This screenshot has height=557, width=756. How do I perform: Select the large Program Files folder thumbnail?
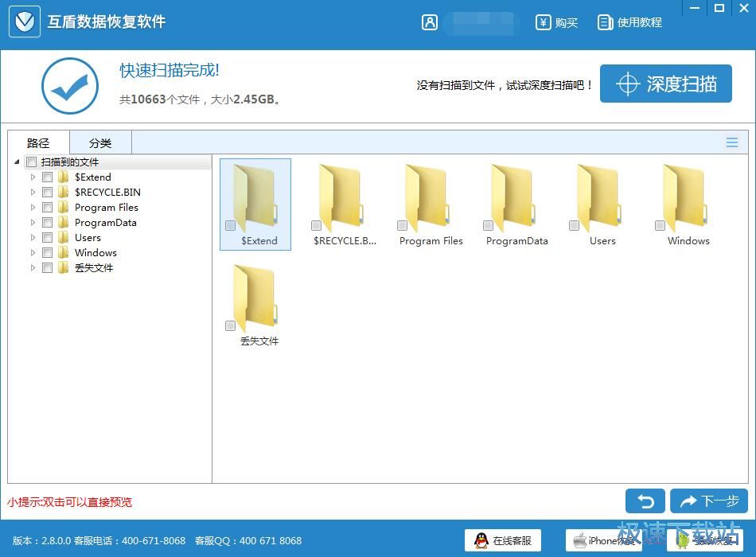click(x=427, y=199)
